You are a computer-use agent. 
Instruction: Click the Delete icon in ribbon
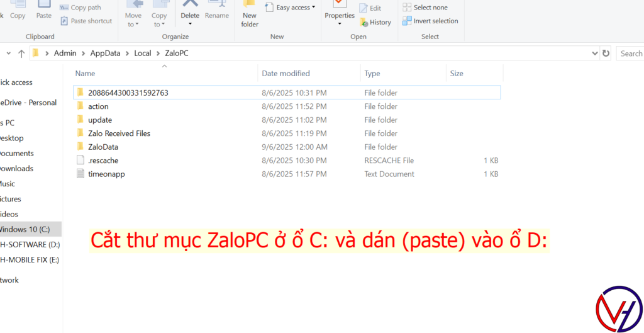pyautogui.click(x=190, y=5)
